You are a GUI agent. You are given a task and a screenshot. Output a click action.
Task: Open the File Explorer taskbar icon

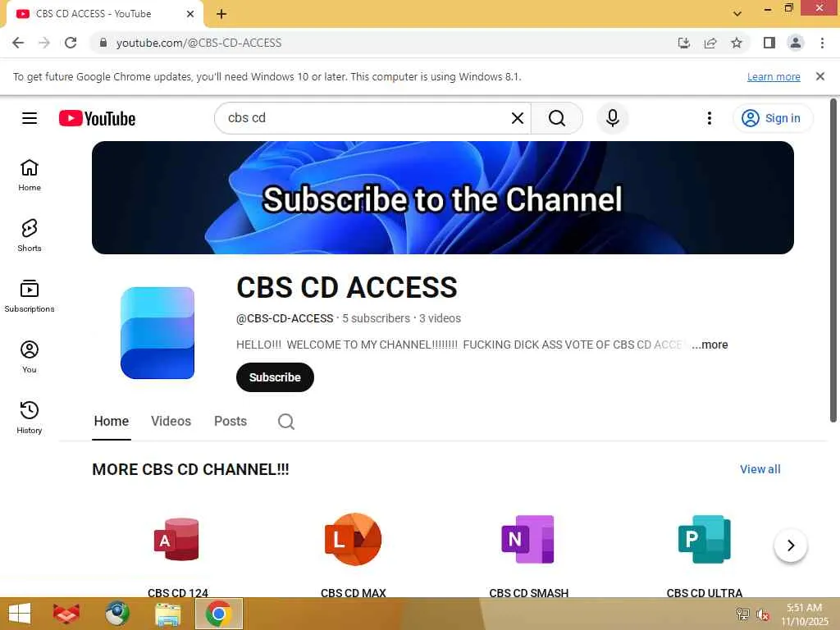167,614
